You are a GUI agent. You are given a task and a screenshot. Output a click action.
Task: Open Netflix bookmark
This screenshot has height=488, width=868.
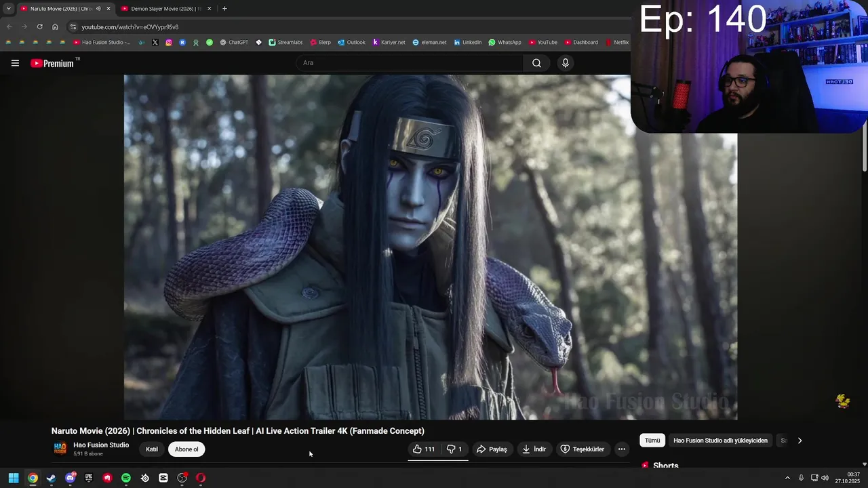(617, 42)
